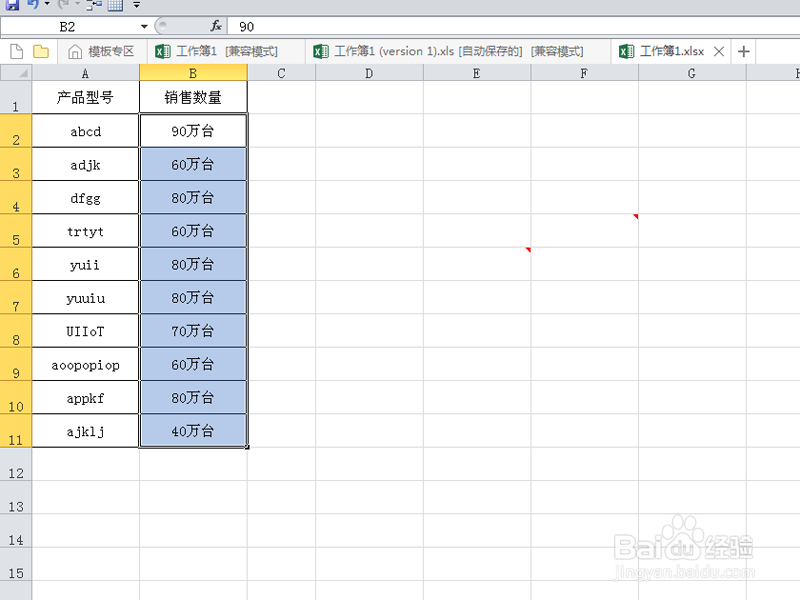800x600 pixels.
Task: Select row 15 header
Action: 16,564
